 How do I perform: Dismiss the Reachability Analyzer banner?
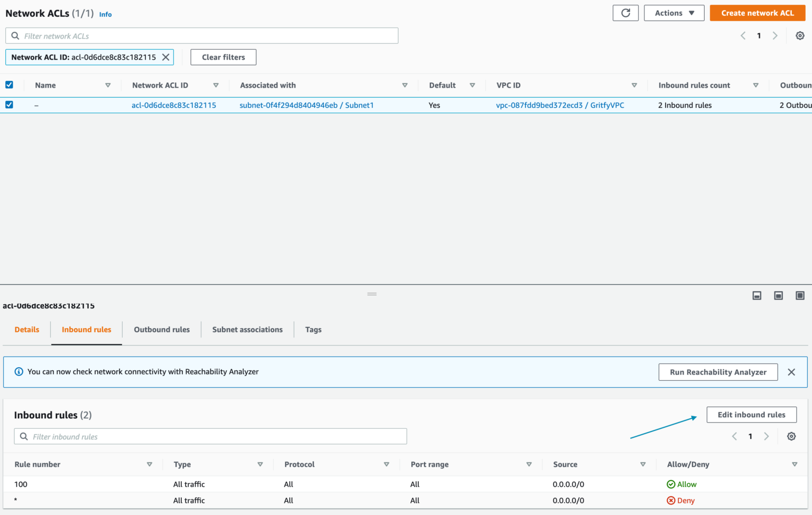[x=791, y=372]
